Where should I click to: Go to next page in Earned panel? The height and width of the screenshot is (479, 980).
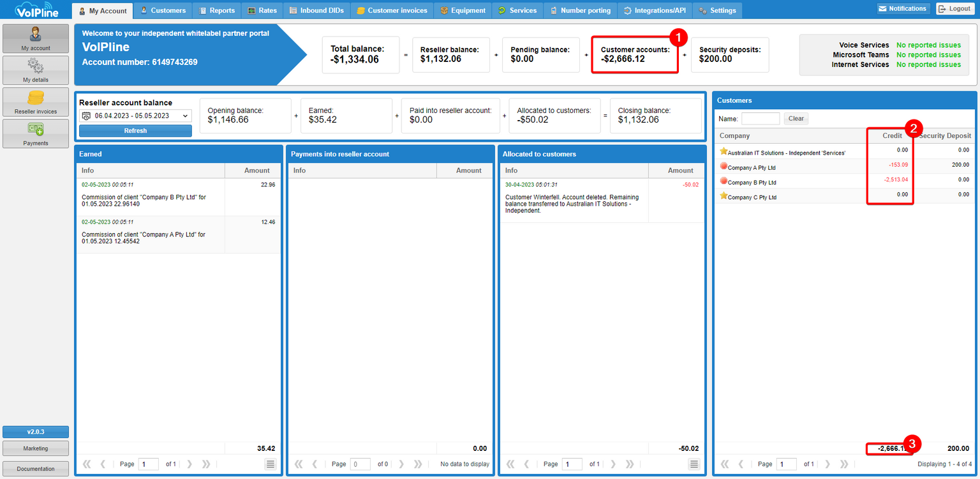click(x=189, y=464)
